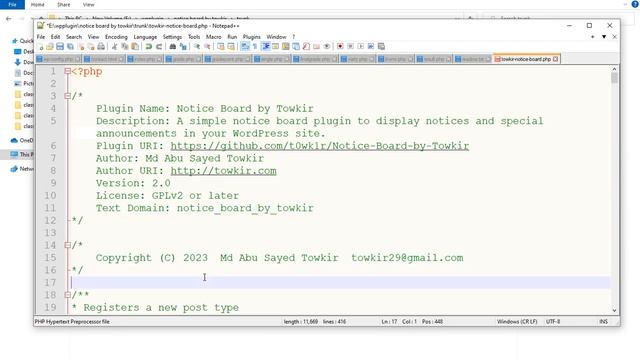Save the current file with the toolbar icon
This screenshot has height=360, width=640.
click(60, 47)
